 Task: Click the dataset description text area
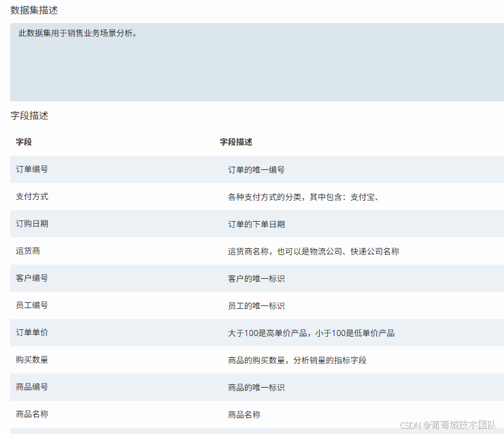click(257, 62)
